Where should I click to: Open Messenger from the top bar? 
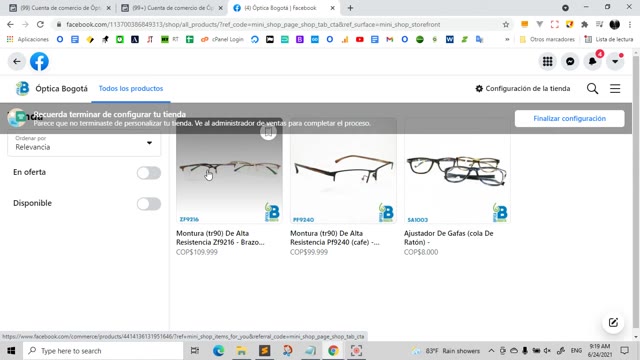(x=570, y=62)
